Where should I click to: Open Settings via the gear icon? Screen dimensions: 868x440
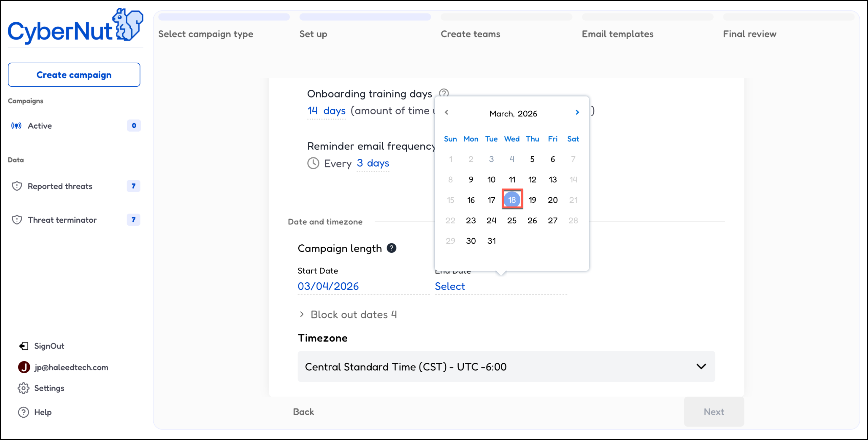pyautogui.click(x=23, y=388)
